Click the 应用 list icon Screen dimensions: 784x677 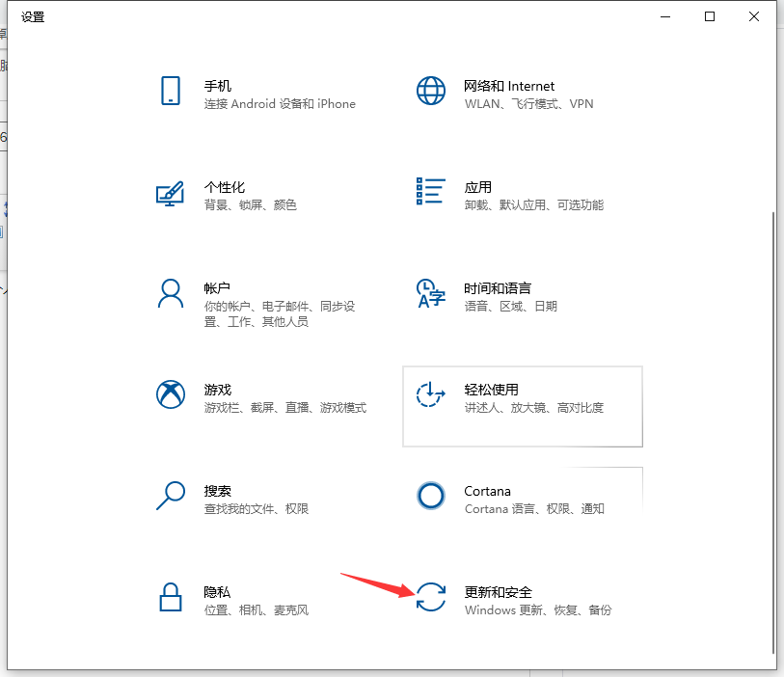[430, 192]
